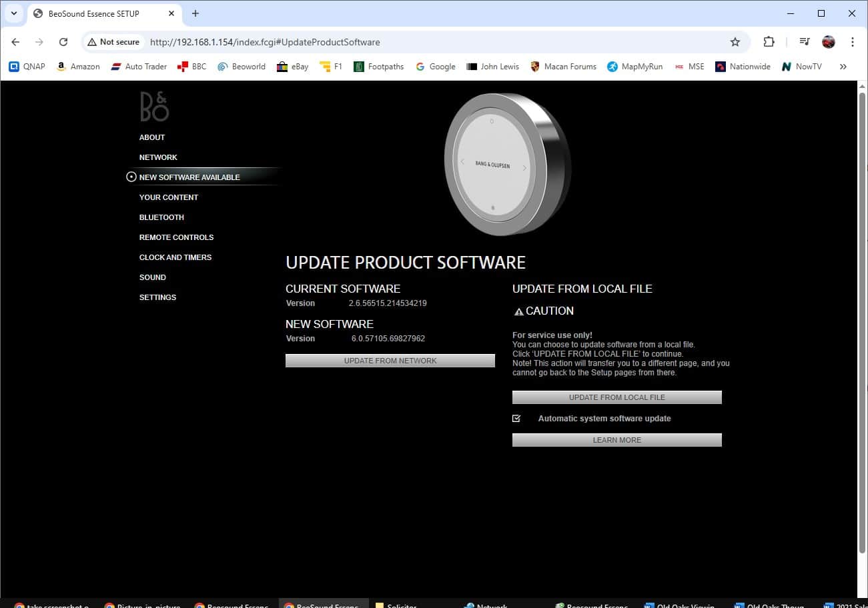Open the Footpaths bookmark
Viewport: 868px width, 608px height.
point(379,67)
